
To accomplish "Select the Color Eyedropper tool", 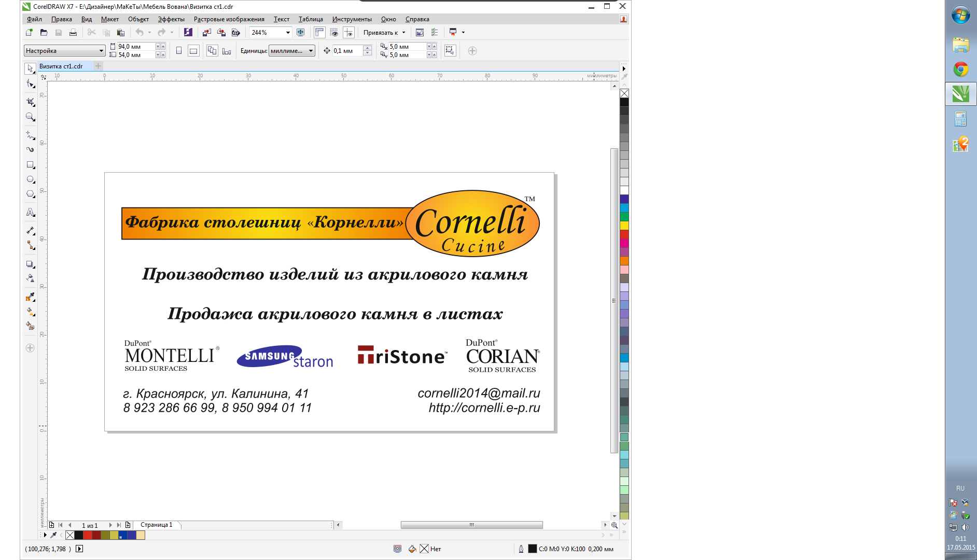I will pyautogui.click(x=30, y=297).
